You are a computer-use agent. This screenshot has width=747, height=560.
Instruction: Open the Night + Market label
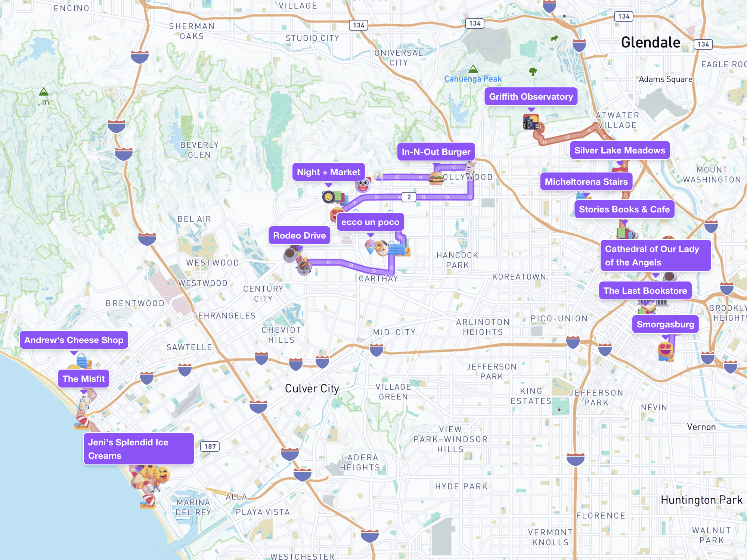327,172
